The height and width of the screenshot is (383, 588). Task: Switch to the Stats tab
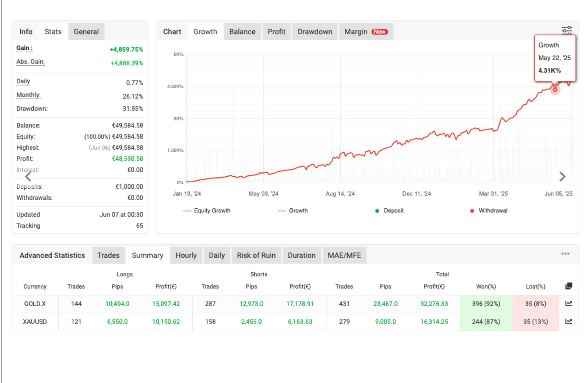(53, 32)
